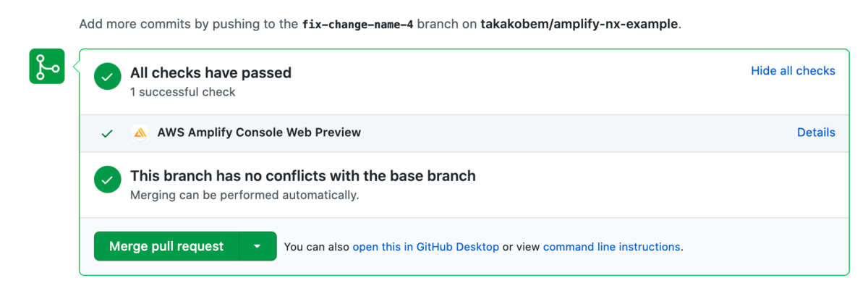Click the 1 successful check text

[183, 92]
